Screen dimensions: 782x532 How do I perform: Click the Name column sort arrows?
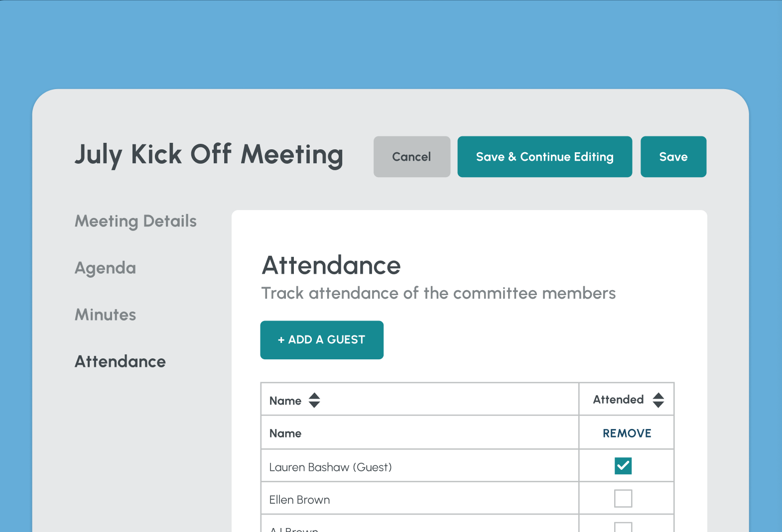(x=314, y=400)
